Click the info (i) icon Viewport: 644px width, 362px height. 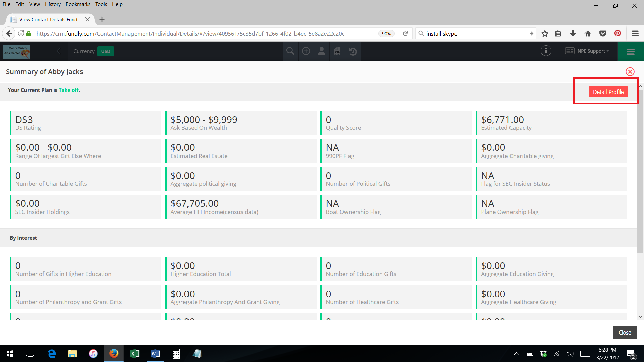click(546, 51)
